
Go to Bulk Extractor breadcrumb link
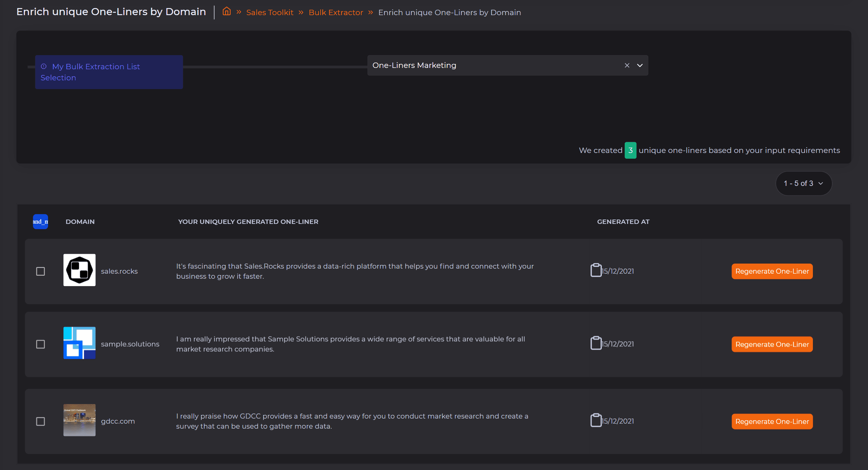336,12
